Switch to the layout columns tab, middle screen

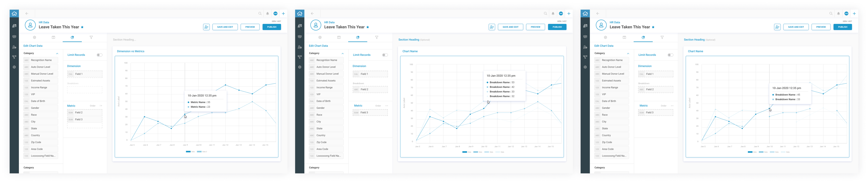(x=339, y=38)
